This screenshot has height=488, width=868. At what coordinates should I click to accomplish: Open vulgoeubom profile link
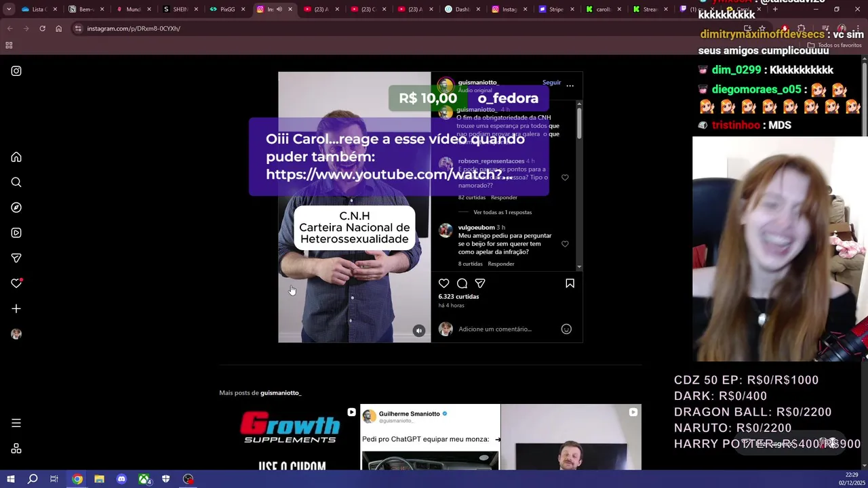tap(476, 228)
